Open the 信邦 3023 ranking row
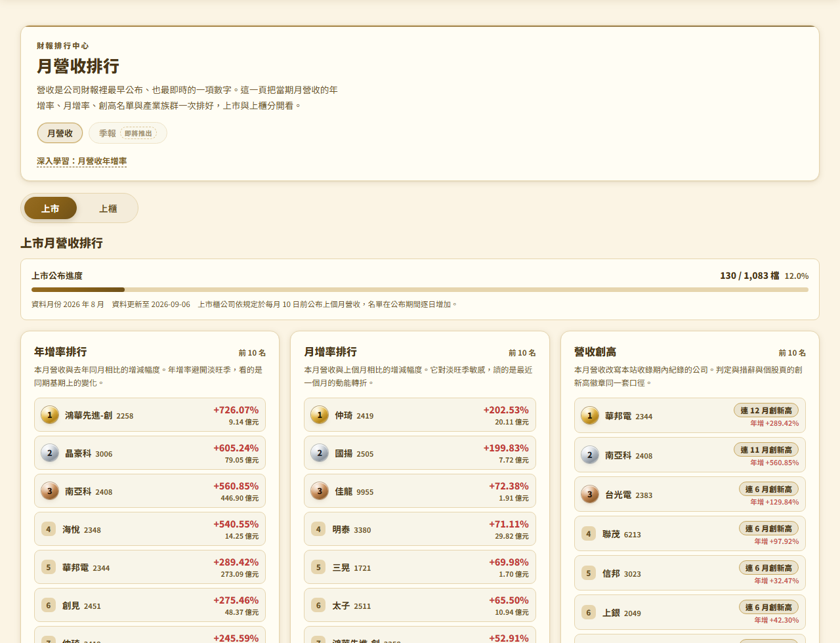 pyautogui.click(x=690, y=573)
